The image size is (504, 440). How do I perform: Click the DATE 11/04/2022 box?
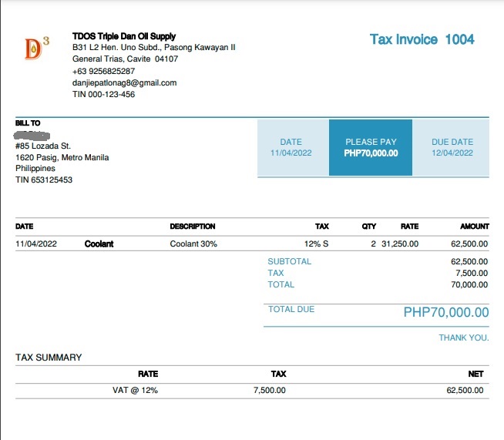click(293, 147)
